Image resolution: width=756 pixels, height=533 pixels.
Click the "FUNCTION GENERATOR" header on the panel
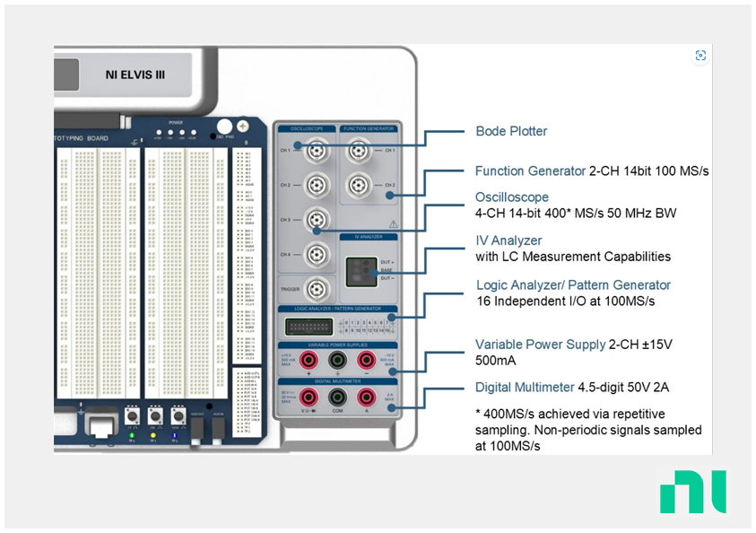(x=369, y=129)
